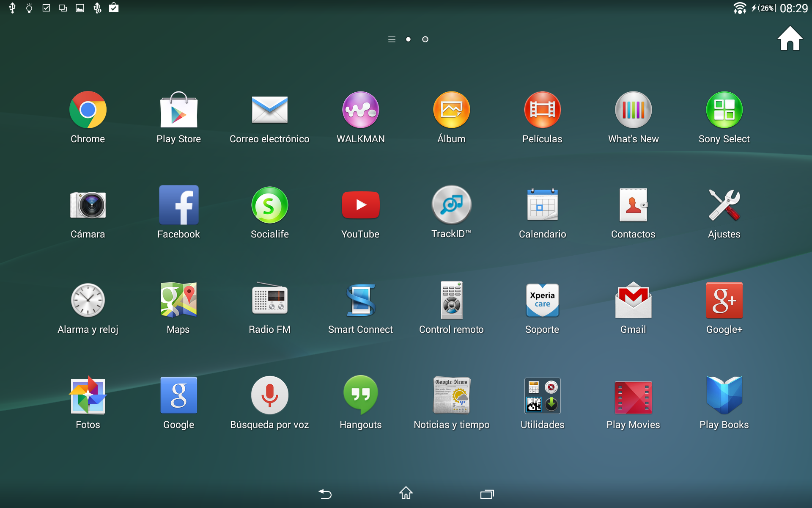Tap the screen mirroring notification icon
This screenshot has width=812, height=508.
(x=63, y=8)
